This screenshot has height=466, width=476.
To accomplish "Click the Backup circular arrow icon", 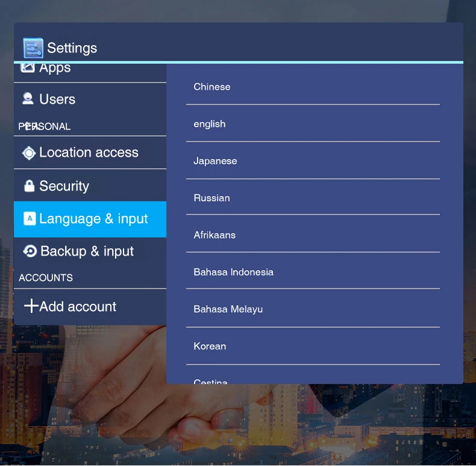I will pyautogui.click(x=30, y=251).
